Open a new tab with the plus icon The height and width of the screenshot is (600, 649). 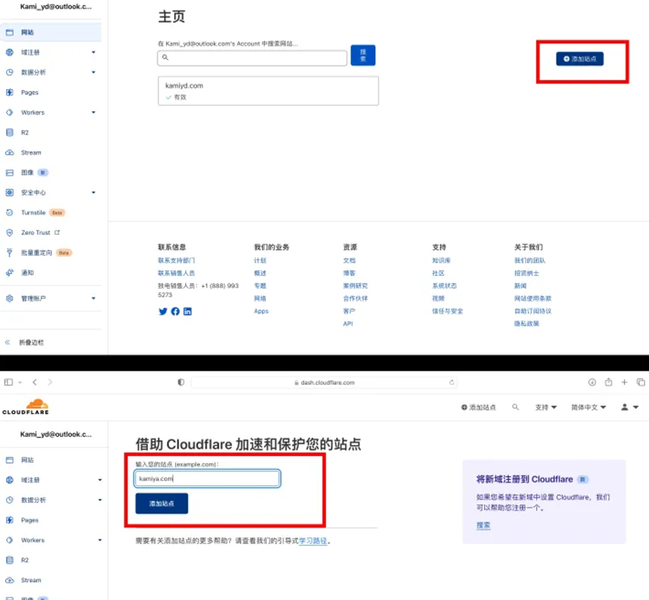pos(624,382)
